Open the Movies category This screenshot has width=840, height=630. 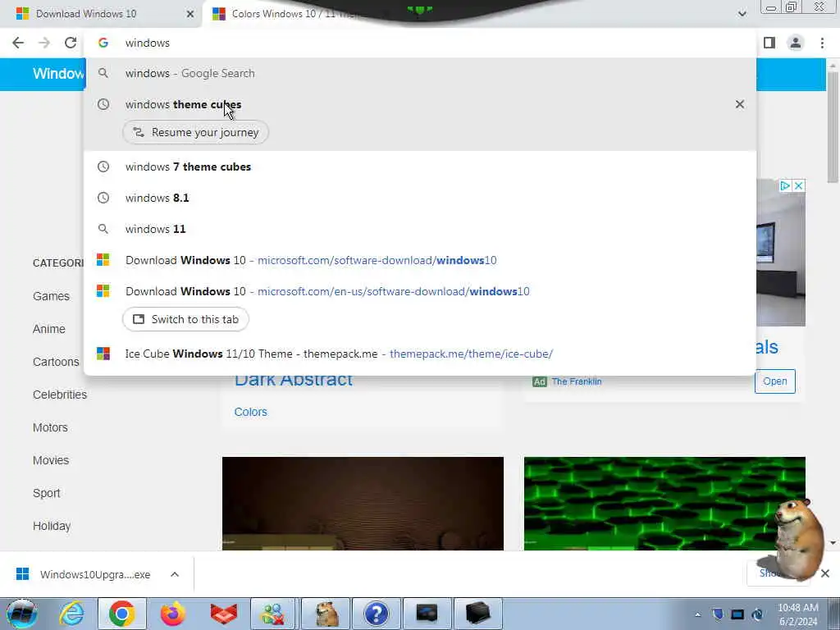coord(50,460)
